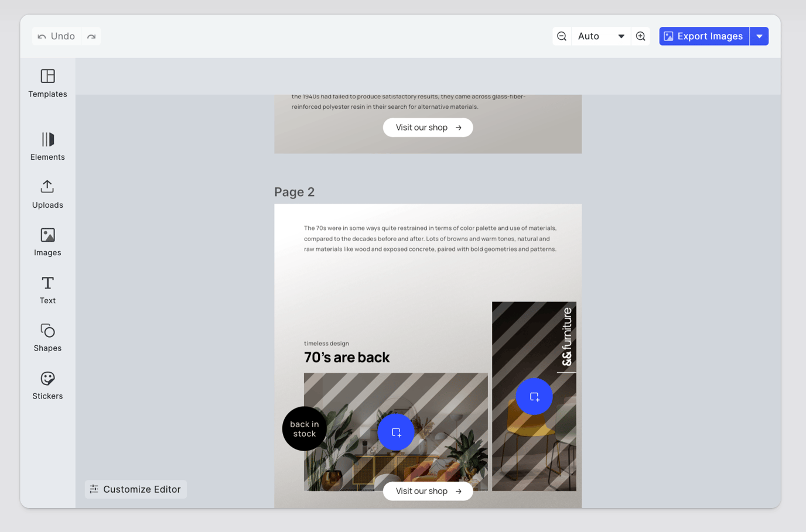Screen dimensions: 806x532
Task: Click the blue image replace circle on the chair
Action: pos(534,396)
